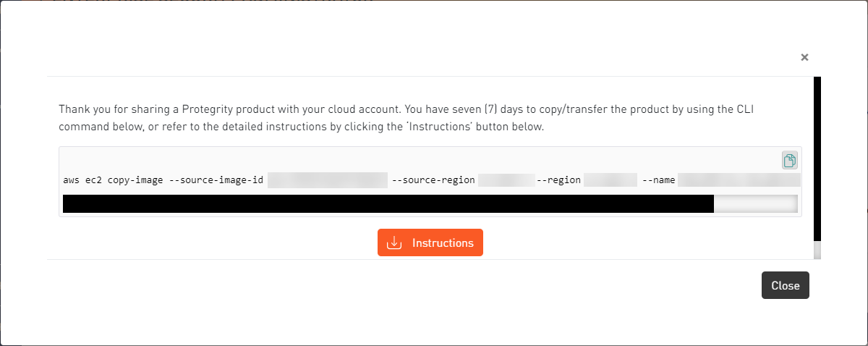Image resolution: width=868 pixels, height=346 pixels.
Task: Click the --source-image-id flag text
Action: pos(216,180)
